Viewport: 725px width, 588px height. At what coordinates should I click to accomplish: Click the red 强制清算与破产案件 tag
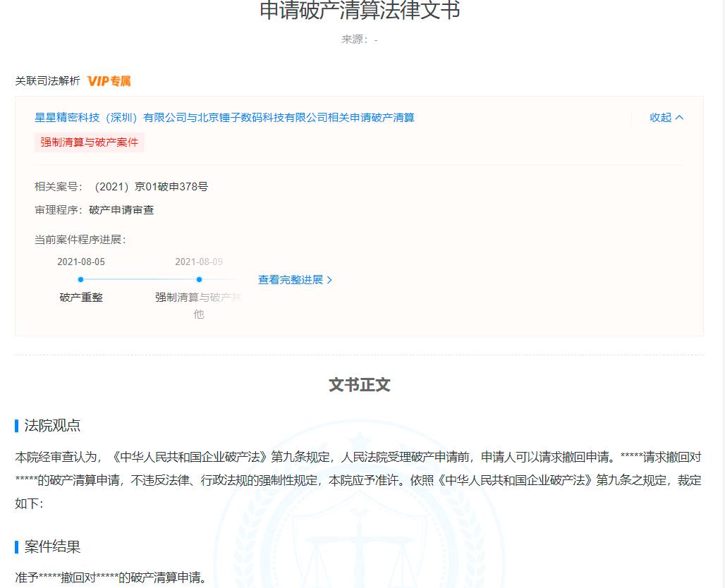[90, 142]
